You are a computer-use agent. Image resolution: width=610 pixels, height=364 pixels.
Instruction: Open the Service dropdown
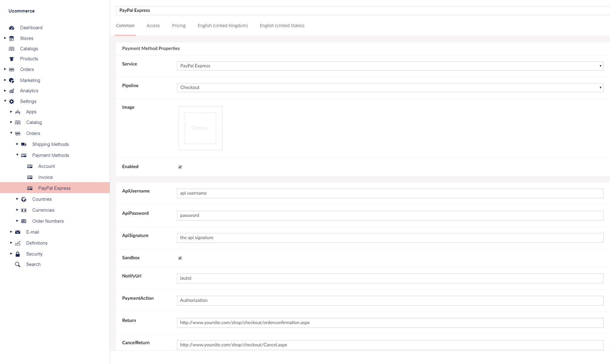pyautogui.click(x=390, y=66)
